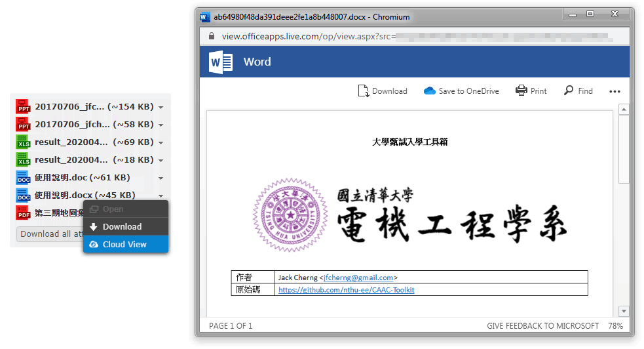Click GIVE FEEDBACK TO MICROSOFT
This screenshot has height=349, width=644.
[542, 326]
